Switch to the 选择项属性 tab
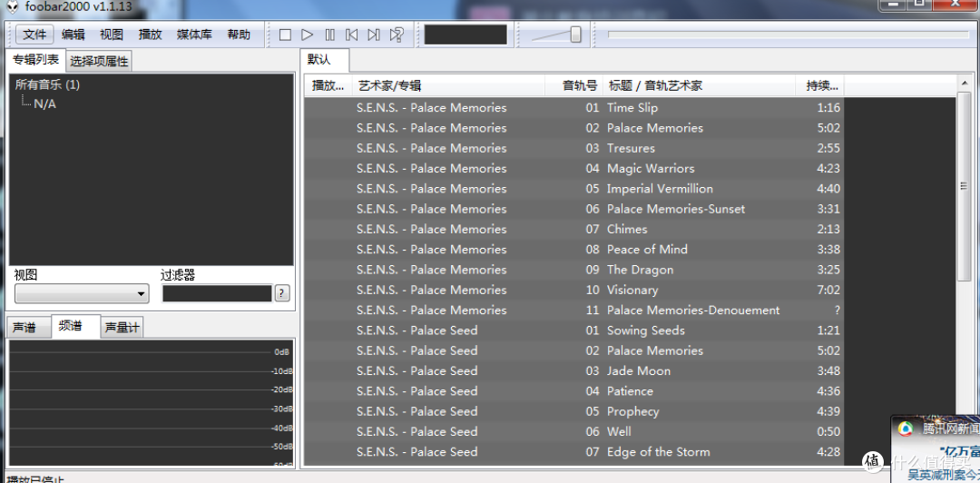Image resolution: width=980 pixels, height=483 pixels. tap(100, 62)
